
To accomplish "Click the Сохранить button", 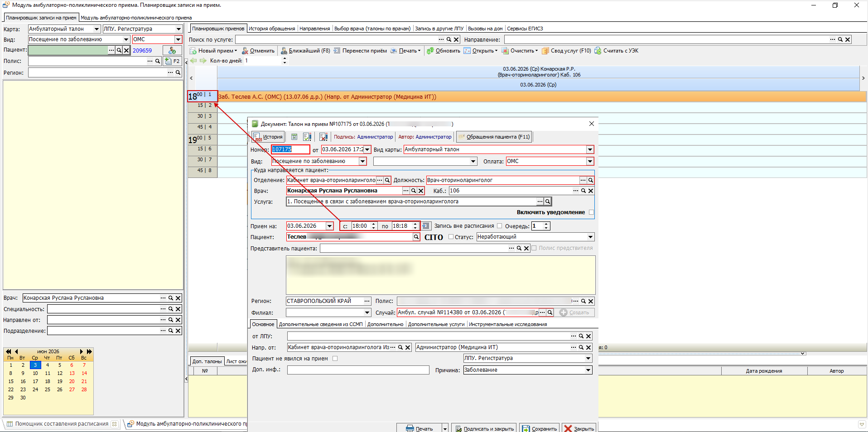I will point(539,428).
